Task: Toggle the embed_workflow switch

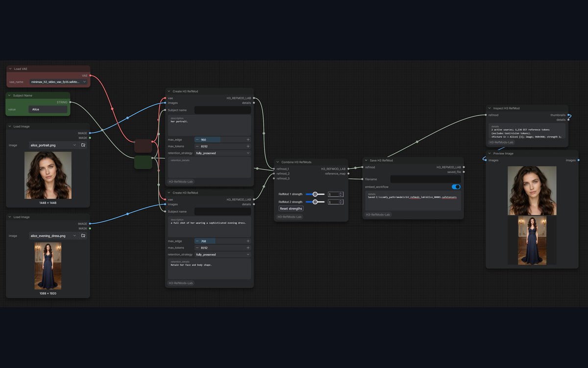Action: (456, 187)
